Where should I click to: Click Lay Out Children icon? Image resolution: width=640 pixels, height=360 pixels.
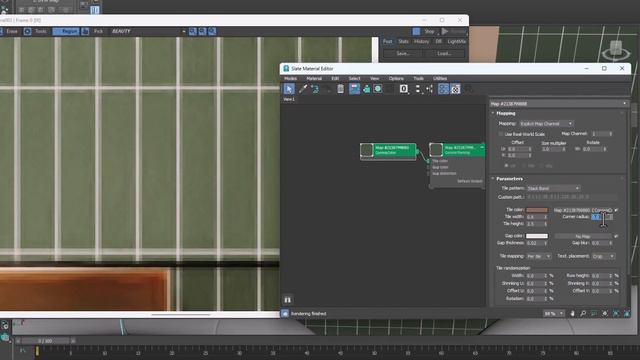[429, 89]
